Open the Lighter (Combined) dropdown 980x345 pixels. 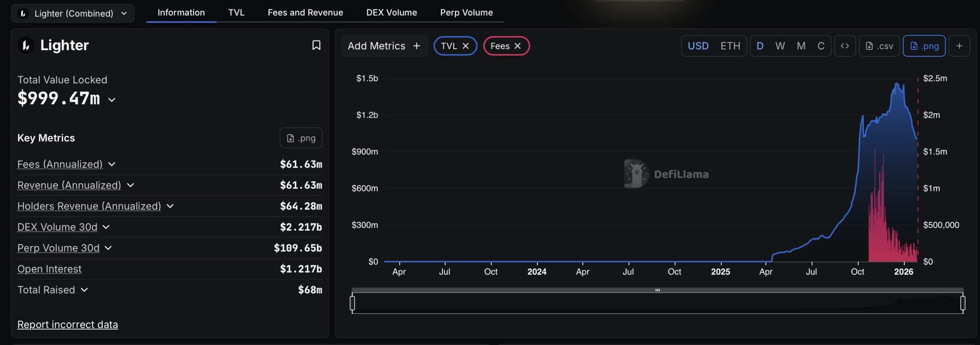pos(73,13)
